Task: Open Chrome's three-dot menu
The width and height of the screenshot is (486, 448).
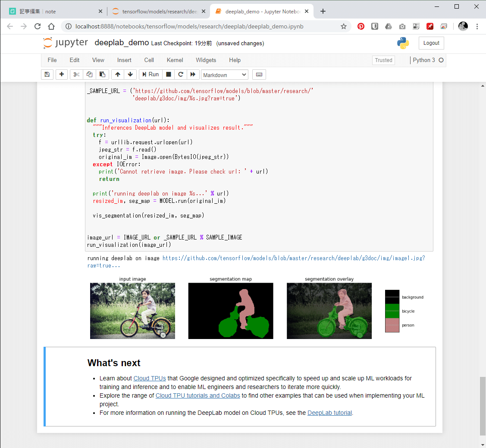Action: (x=477, y=26)
